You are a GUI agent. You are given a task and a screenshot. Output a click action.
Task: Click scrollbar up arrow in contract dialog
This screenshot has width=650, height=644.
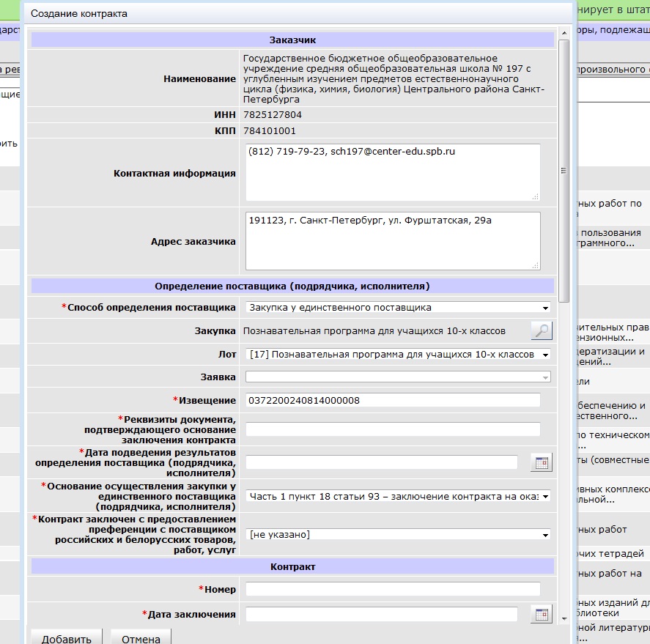coord(564,33)
